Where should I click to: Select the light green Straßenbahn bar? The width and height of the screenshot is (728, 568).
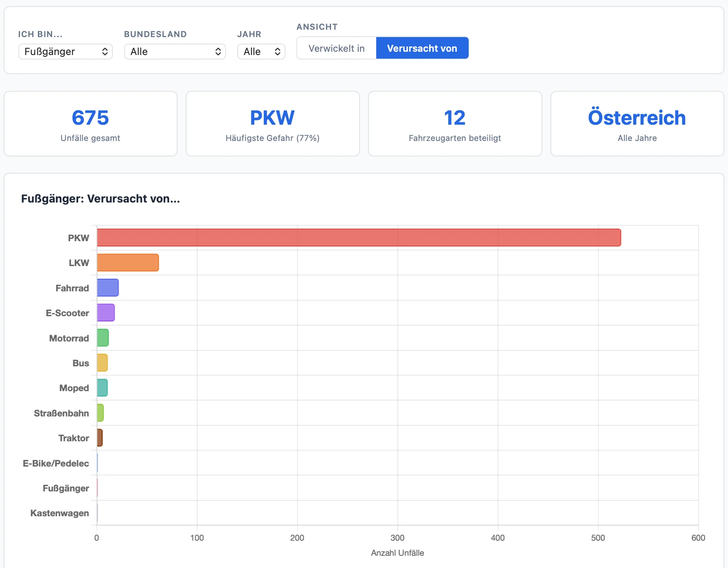pyautogui.click(x=100, y=413)
